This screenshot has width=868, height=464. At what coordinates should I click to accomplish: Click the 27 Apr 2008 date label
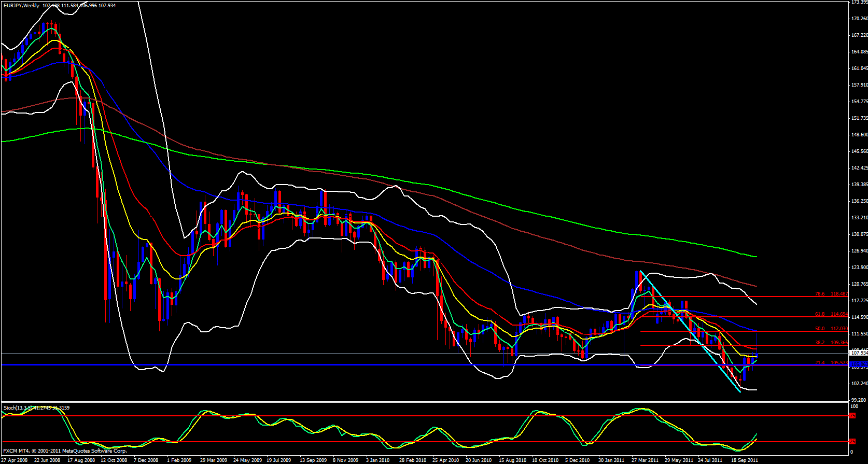(x=15, y=460)
